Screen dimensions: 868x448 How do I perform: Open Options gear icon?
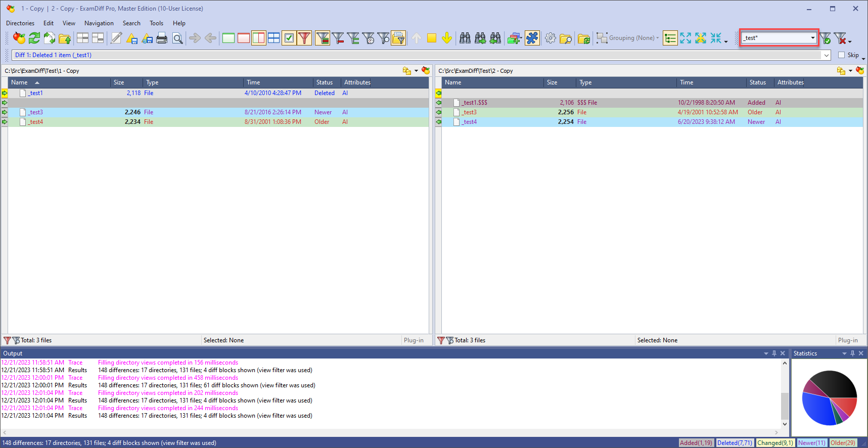click(x=551, y=38)
